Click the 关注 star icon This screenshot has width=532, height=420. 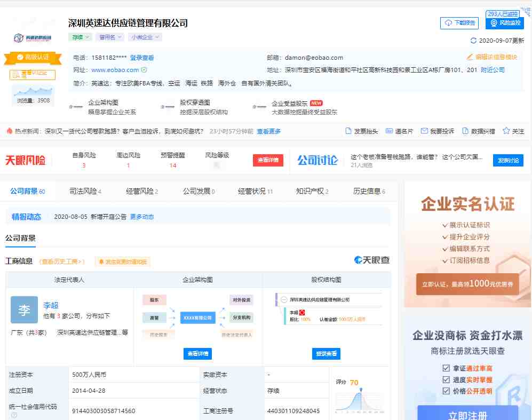tap(506, 131)
